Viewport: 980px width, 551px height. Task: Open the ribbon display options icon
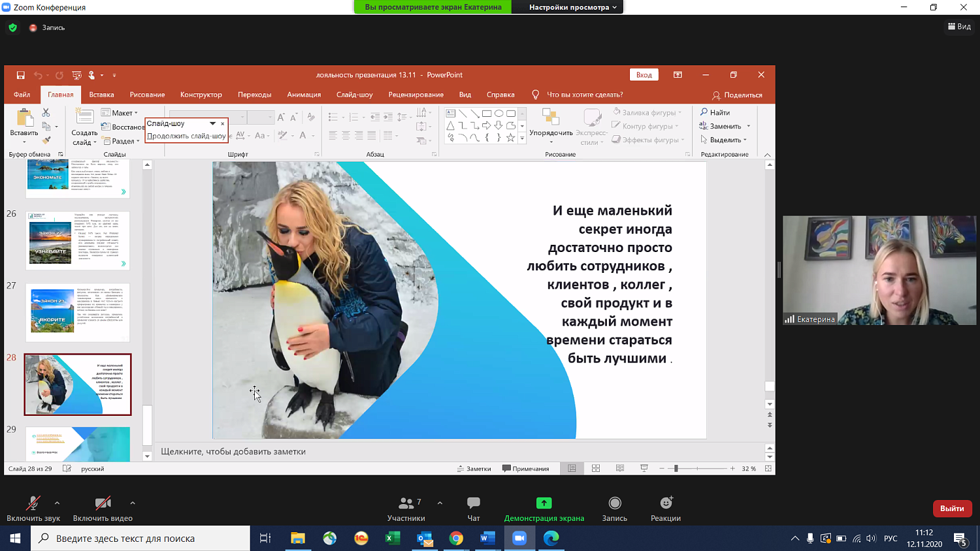678,75
